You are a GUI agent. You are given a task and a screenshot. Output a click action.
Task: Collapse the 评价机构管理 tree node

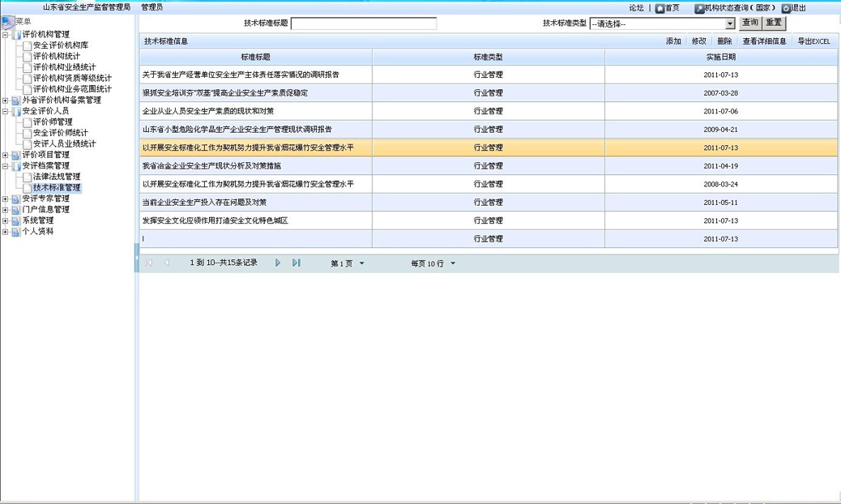pos(6,35)
